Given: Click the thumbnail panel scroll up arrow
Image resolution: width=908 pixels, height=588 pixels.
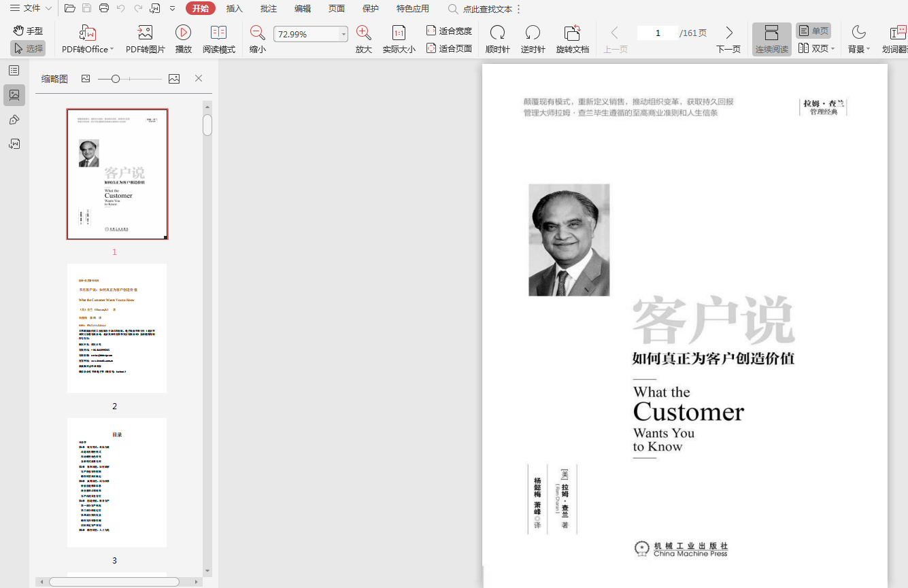Looking at the screenshot, I should tap(207, 105).
